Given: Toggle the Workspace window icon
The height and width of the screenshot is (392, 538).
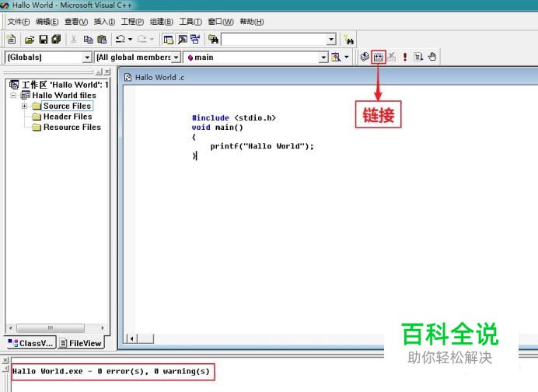Looking at the screenshot, I should (168, 40).
